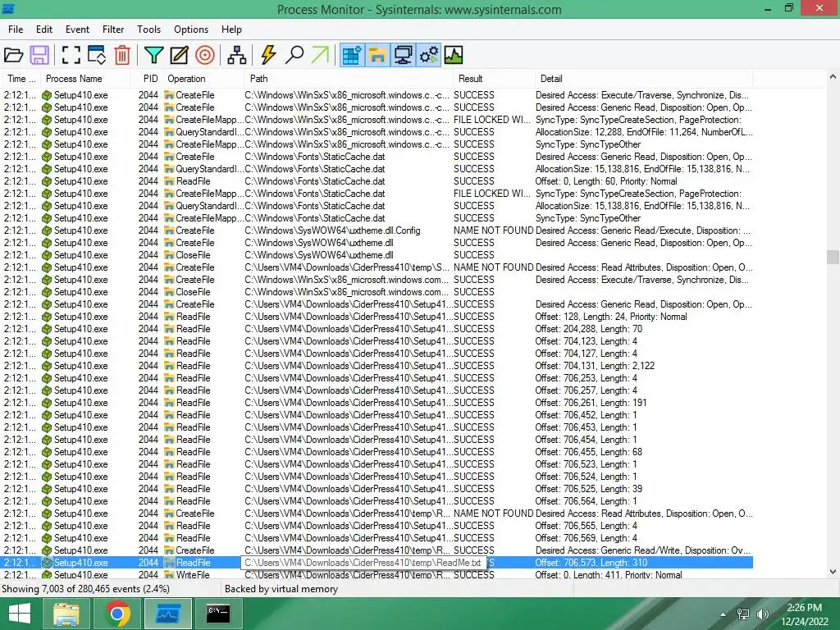Click the Event Properties lightning icon
Screen dimensions: 840x630
click(268, 55)
